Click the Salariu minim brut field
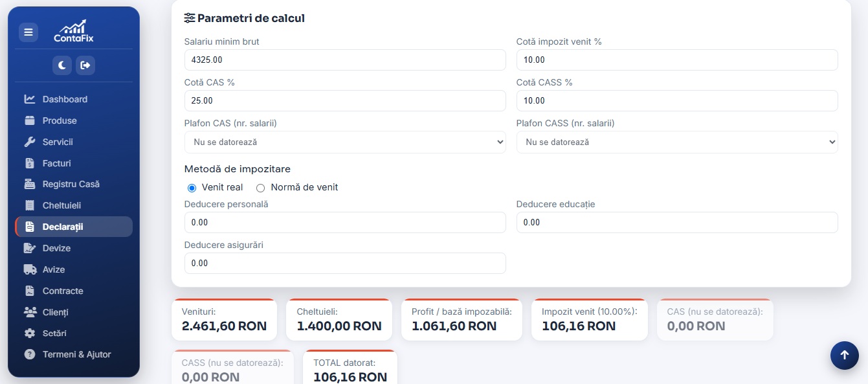This screenshot has height=384, width=868. [x=345, y=60]
